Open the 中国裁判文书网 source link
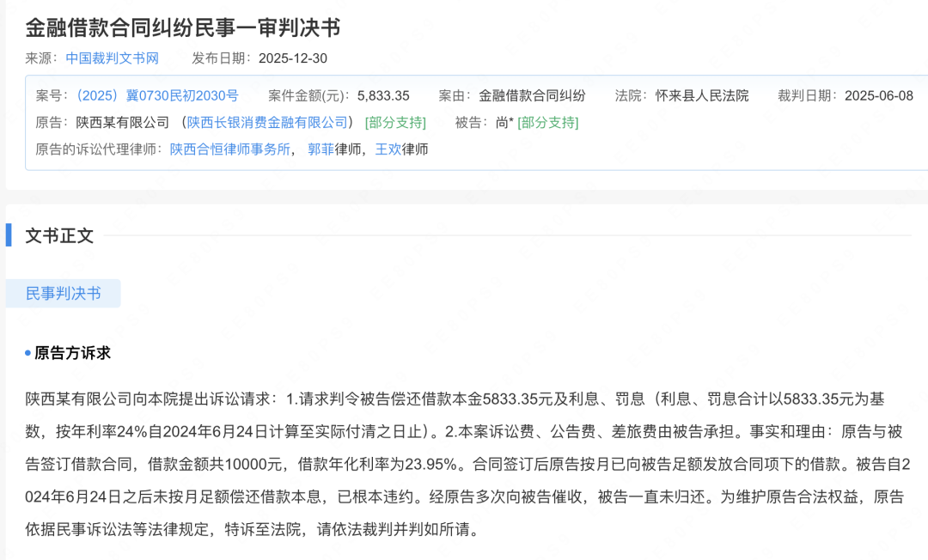The image size is (928, 560). tap(112, 58)
